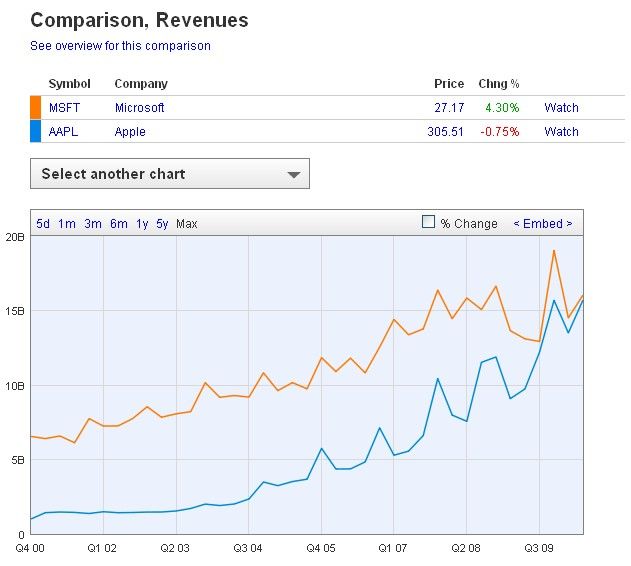This screenshot has height=566, width=631.
Task: Click the 5B y-axis label
Action: click(18, 460)
